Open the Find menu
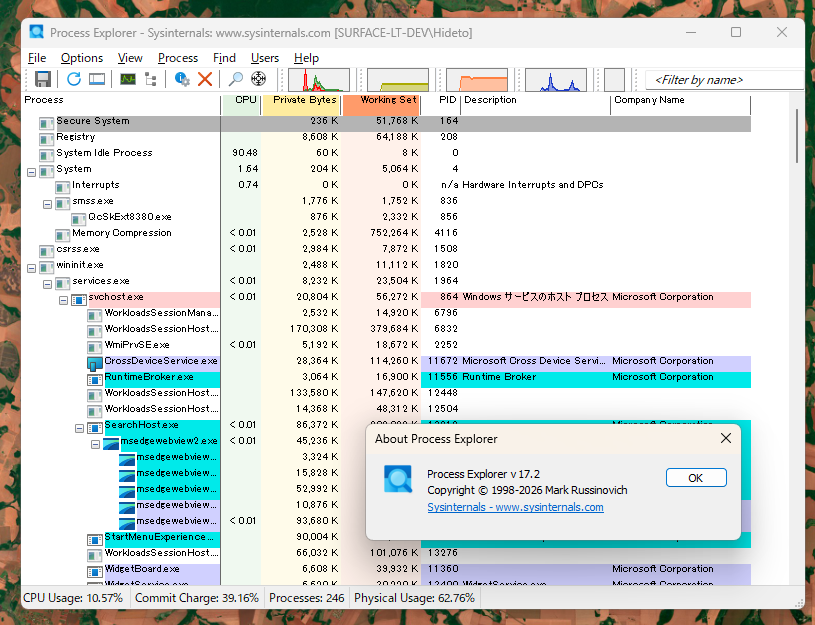815x625 pixels. tap(224, 58)
